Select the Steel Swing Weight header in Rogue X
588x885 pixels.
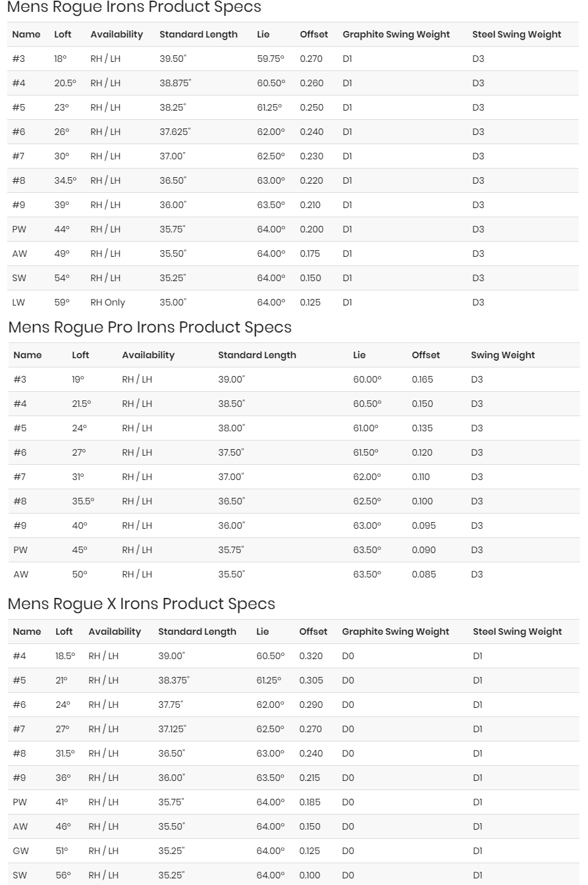tap(517, 631)
